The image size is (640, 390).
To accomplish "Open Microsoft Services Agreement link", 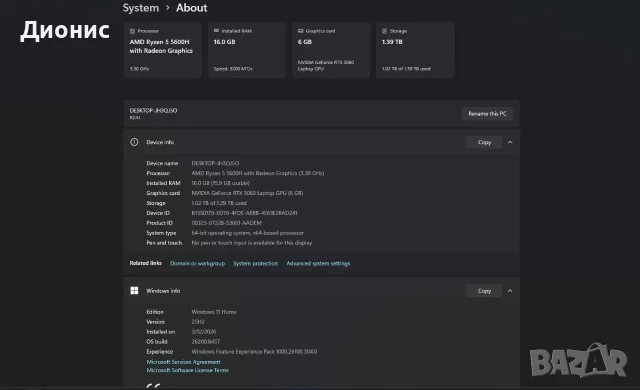I will pyautogui.click(x=183, y=362).
